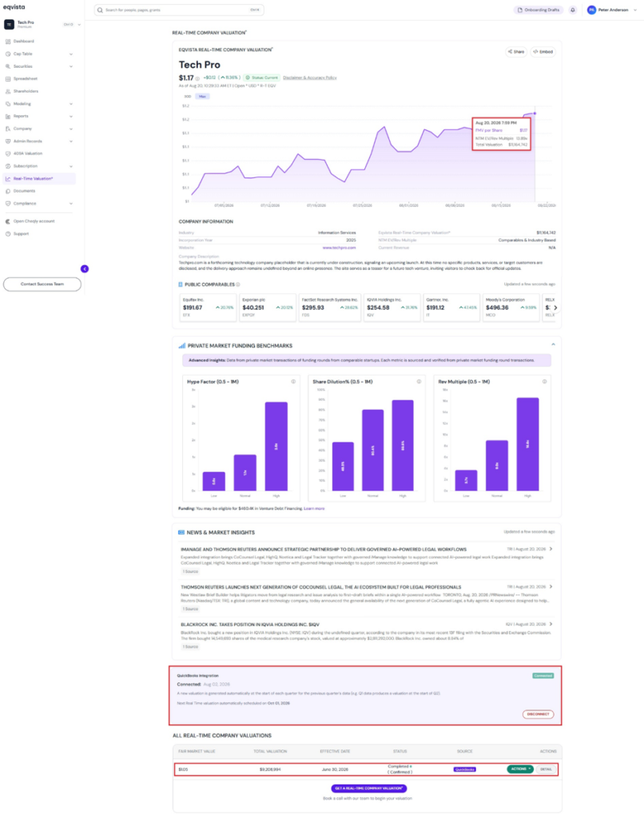Click the DETAIL button in valuation row
Viewport: 644px width, 818px height.
point(546,769)
